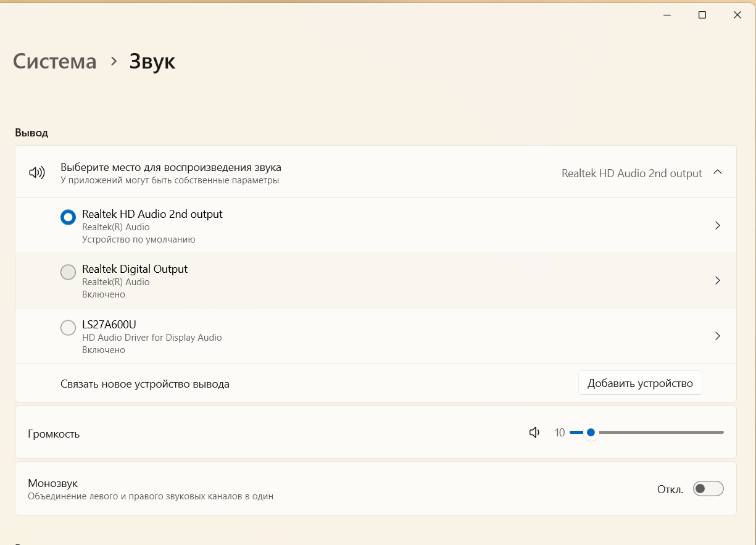
Task: Click the Вывод section heading
Action: click(31, 133)
